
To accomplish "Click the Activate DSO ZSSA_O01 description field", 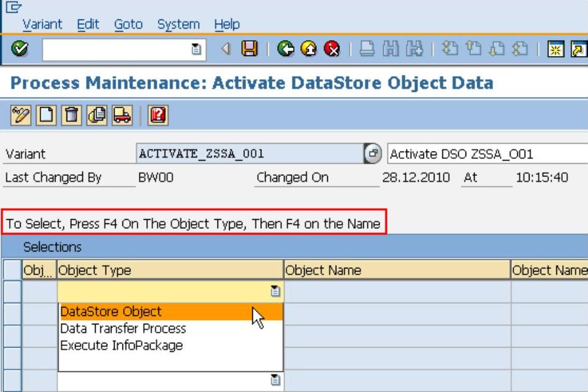I will [487, 154].
